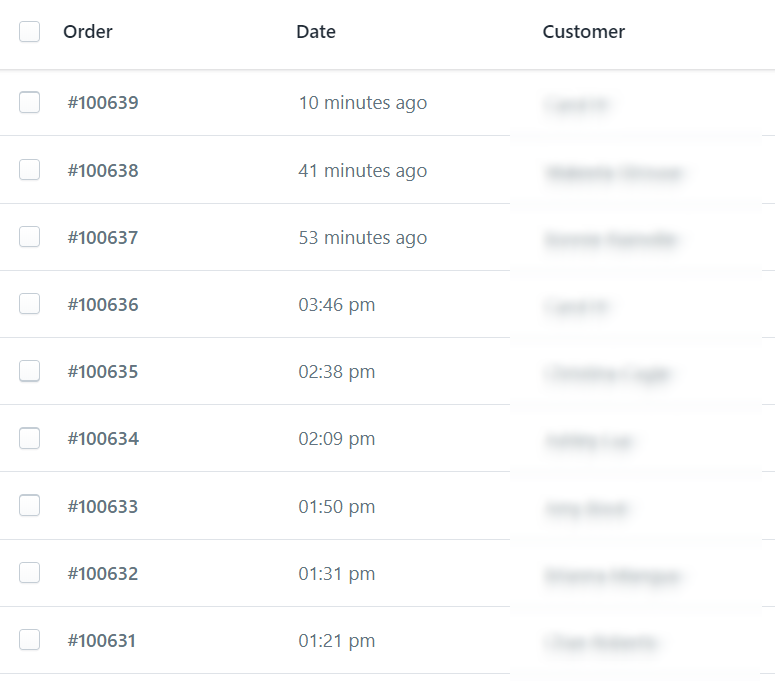775x685 pixels.
Task: View order #100637
Action: [103, 238]
